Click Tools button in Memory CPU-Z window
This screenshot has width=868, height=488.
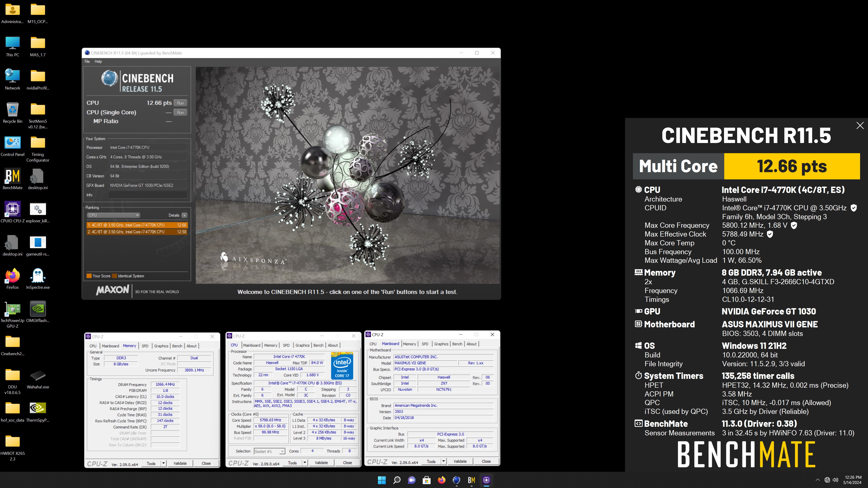click(151, 463)
